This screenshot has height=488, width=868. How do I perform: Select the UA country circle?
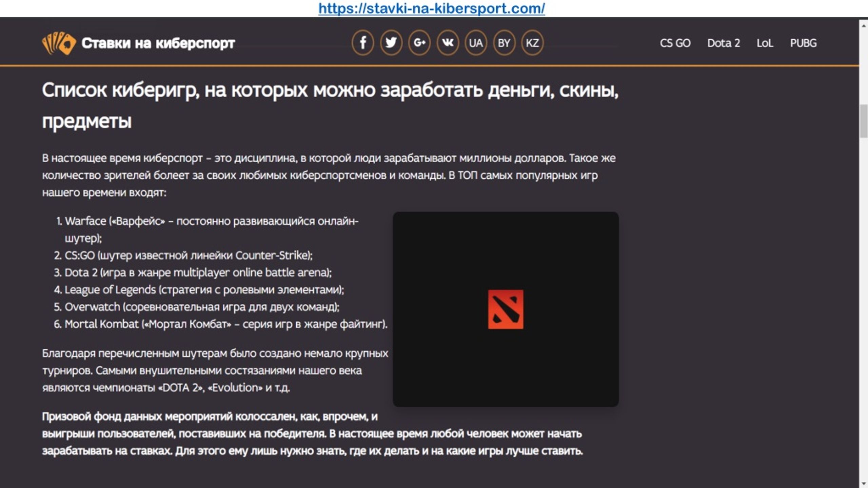click(476, 43)
